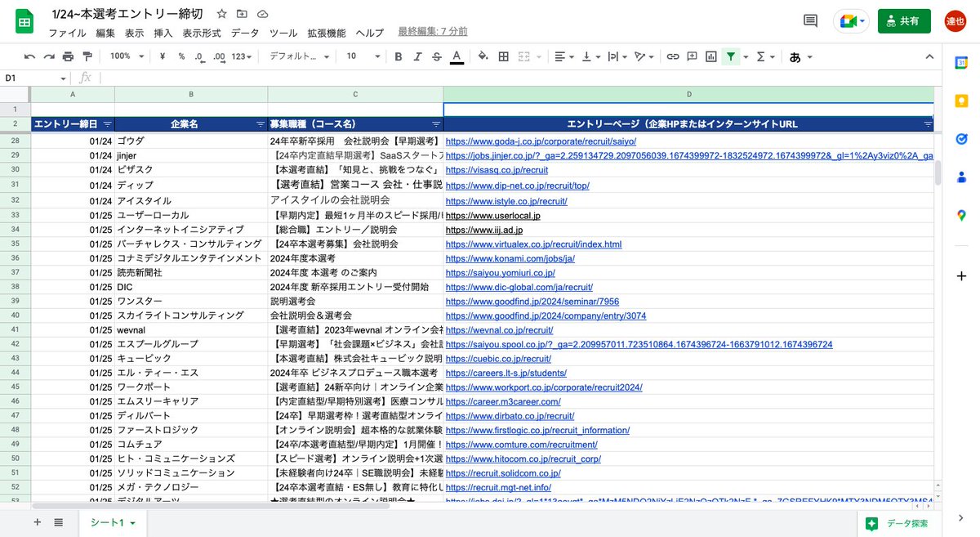The width and height of the screenshot is (980, 537).
Task: Open Google Calendar side panel
Action: [961, 62]
